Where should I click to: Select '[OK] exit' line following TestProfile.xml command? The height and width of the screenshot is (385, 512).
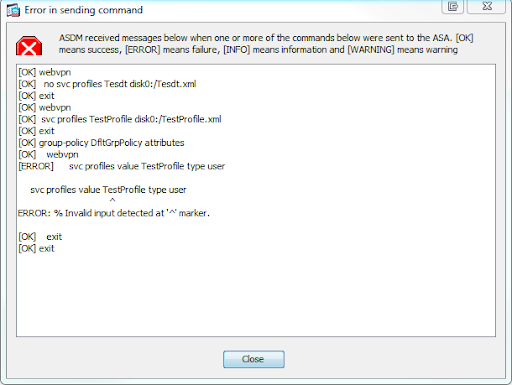pos(36,131)
